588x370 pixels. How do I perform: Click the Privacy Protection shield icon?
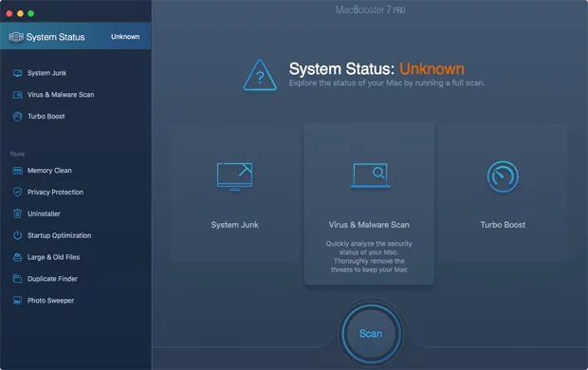pos(17,193)
